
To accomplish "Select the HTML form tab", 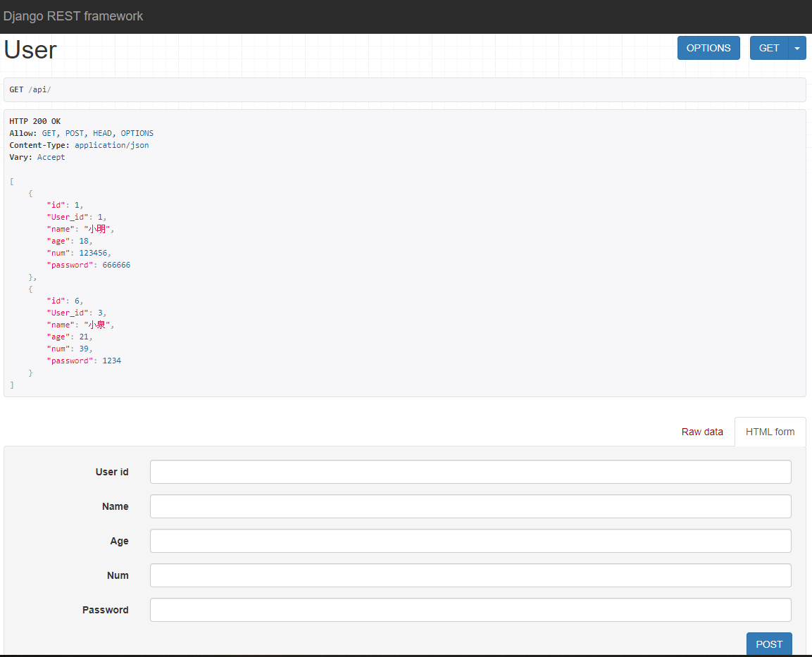I will (770, 432).
